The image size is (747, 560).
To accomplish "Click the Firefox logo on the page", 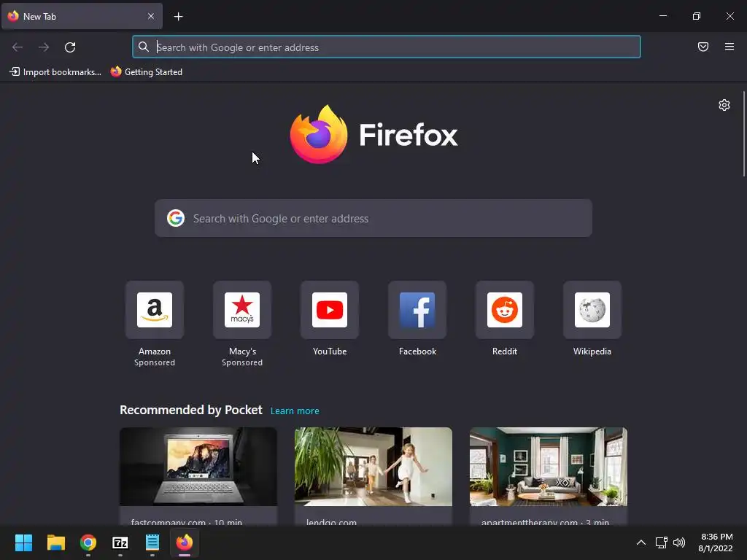I will pos(373,134).
